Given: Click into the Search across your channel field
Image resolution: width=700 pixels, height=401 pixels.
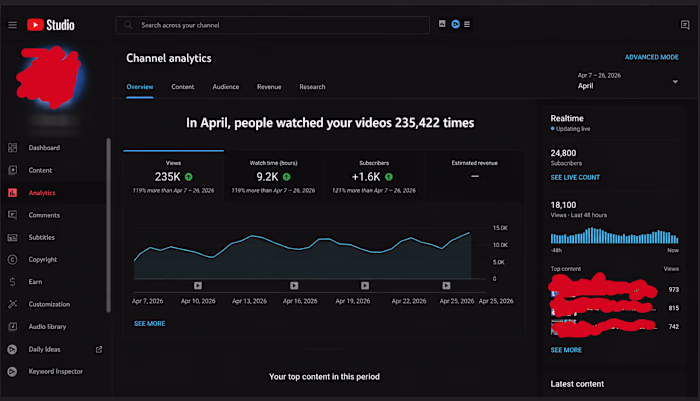Looking at the screenshot, I should click(x=272, y=25).
